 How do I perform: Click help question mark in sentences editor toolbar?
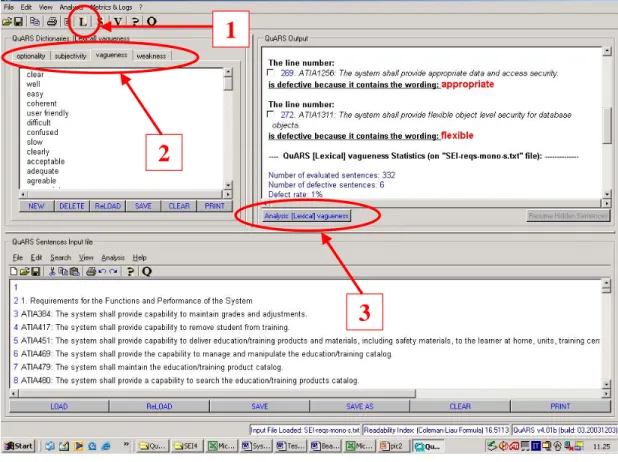point(130,271)
